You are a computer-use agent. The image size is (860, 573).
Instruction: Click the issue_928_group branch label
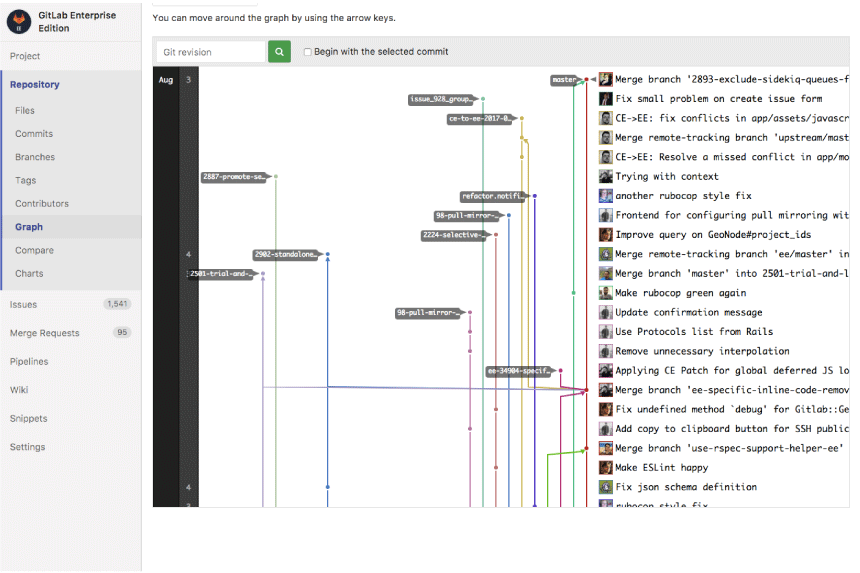[442, 99]
